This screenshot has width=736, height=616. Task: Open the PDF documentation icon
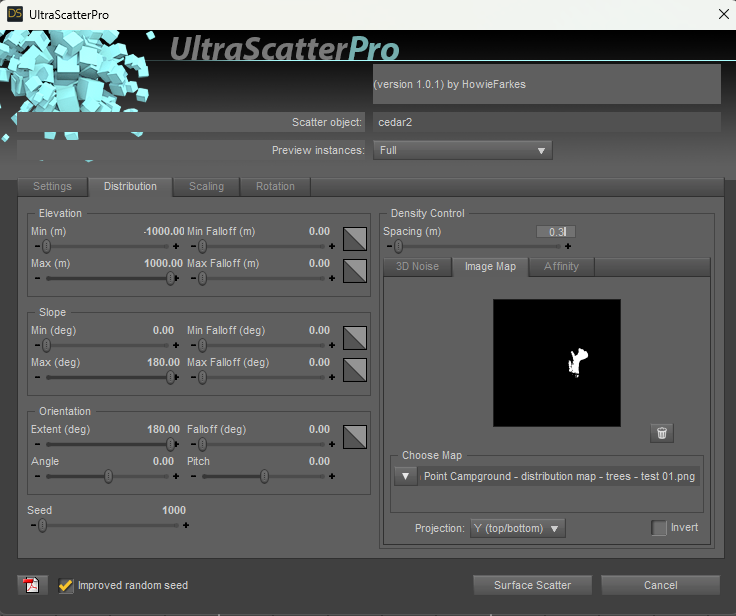pos(32,585)
